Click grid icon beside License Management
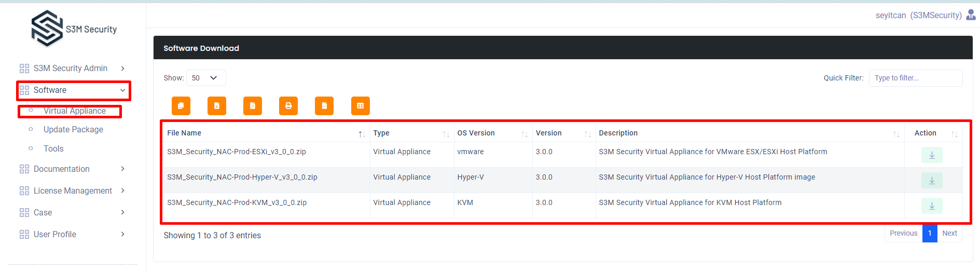This screenshot has width=980, height=272. click(24, 191)
